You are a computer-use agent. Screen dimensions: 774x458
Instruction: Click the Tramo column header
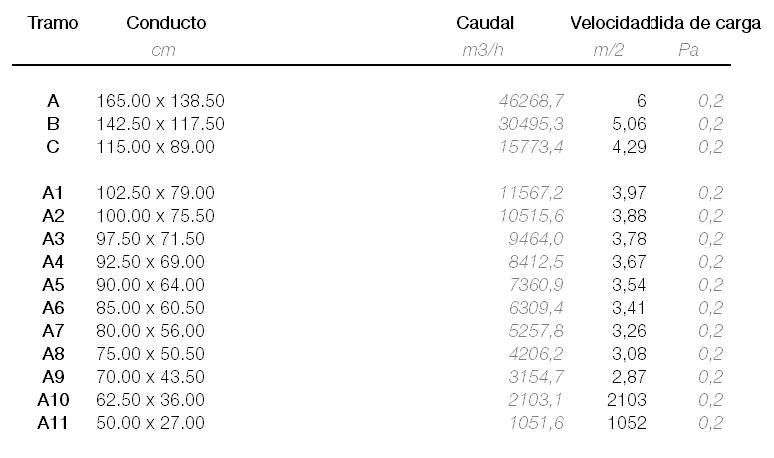point(53,23)
